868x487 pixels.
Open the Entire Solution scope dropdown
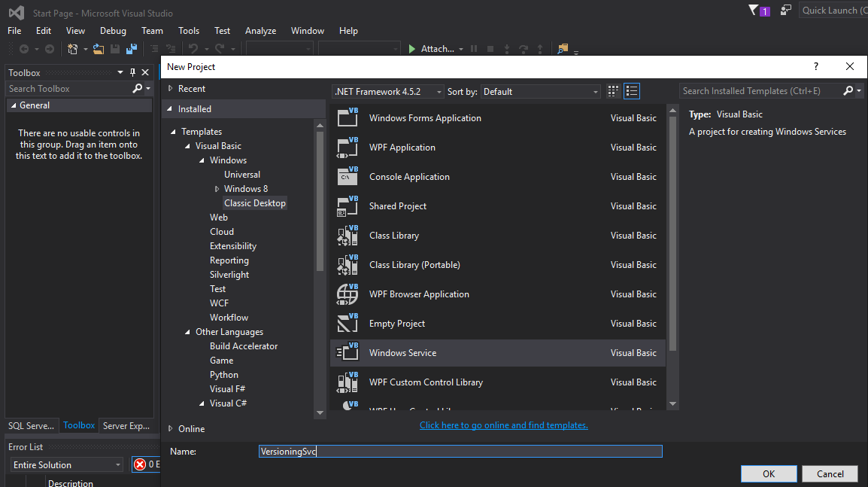(x=66, y=464)
